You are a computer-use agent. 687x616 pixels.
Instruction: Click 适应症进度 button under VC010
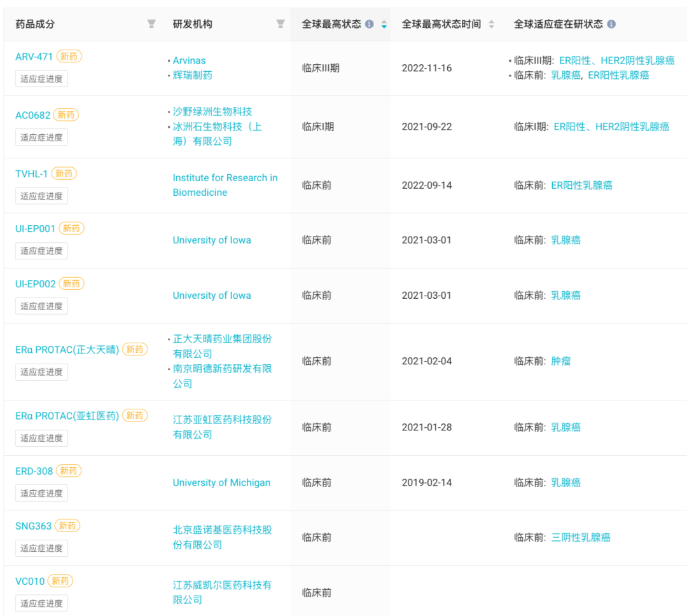(x=41, y=603)
